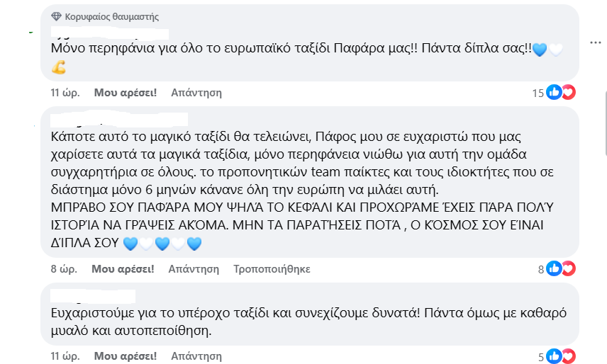Viewport: 607px width, 364px height.
Task: Like the 8 ώρ. comment with Μου αρέσει!
Action: click(123, 269)
